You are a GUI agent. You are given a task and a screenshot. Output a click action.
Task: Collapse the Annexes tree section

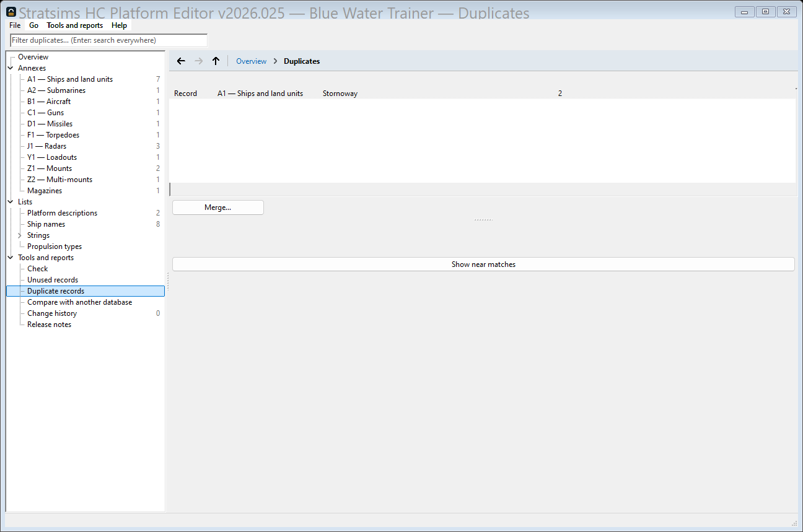point(11,68)
